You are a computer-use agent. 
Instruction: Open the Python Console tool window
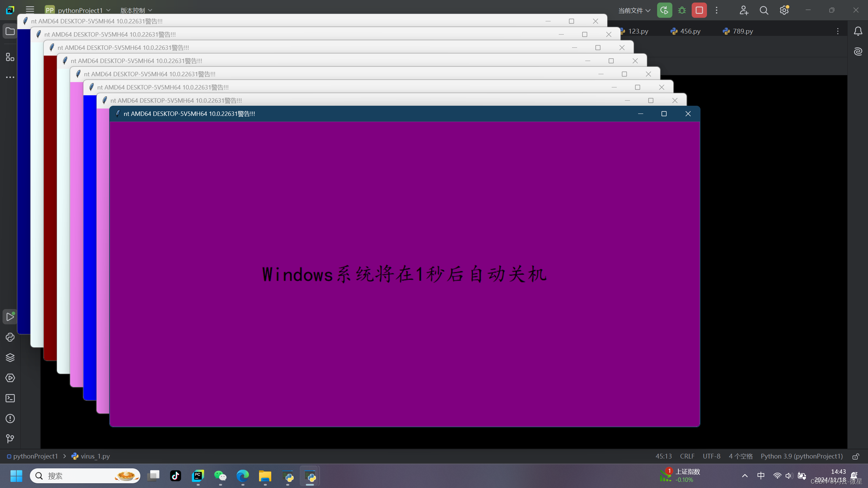point(10,337)
